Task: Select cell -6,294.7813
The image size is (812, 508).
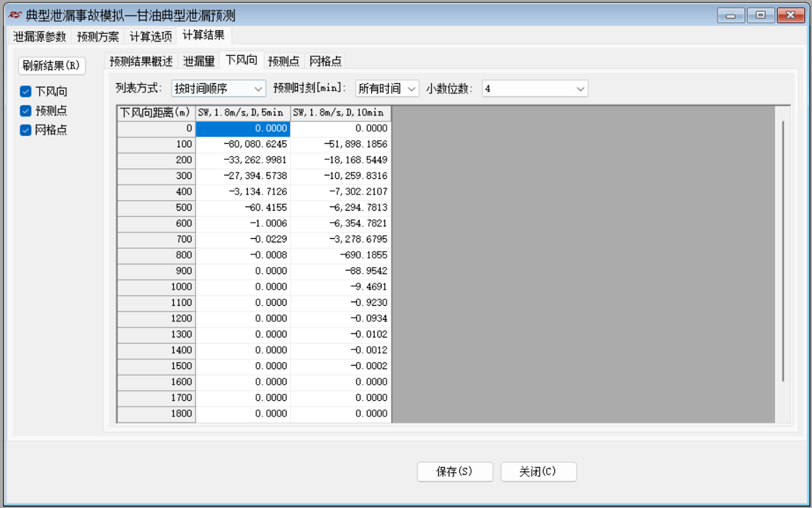Action: point(341,208)
